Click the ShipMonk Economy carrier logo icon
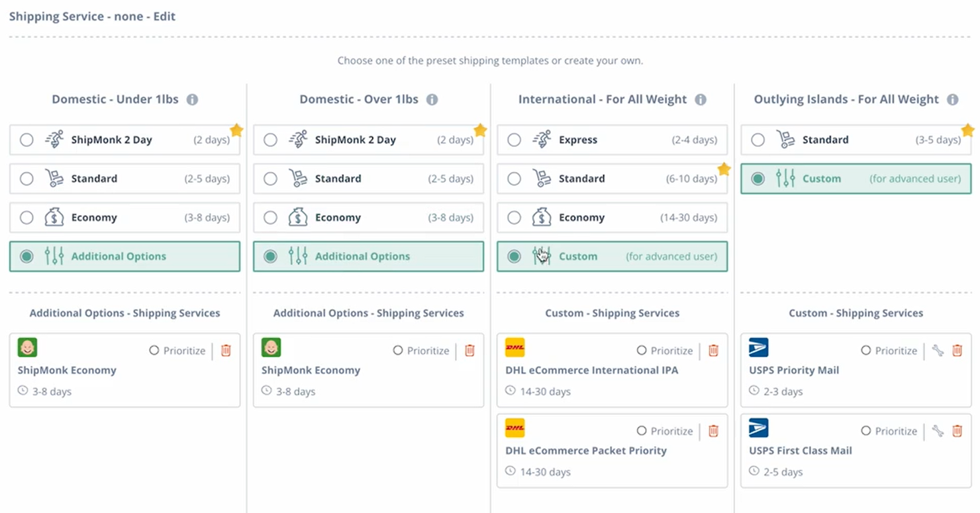 [27, 347]
